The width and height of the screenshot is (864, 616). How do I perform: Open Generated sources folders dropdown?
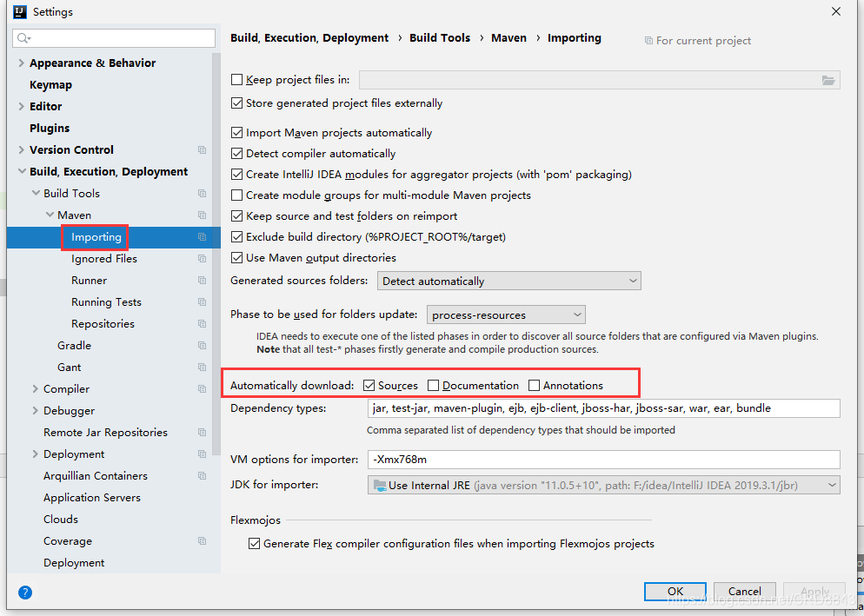[509, 281]
